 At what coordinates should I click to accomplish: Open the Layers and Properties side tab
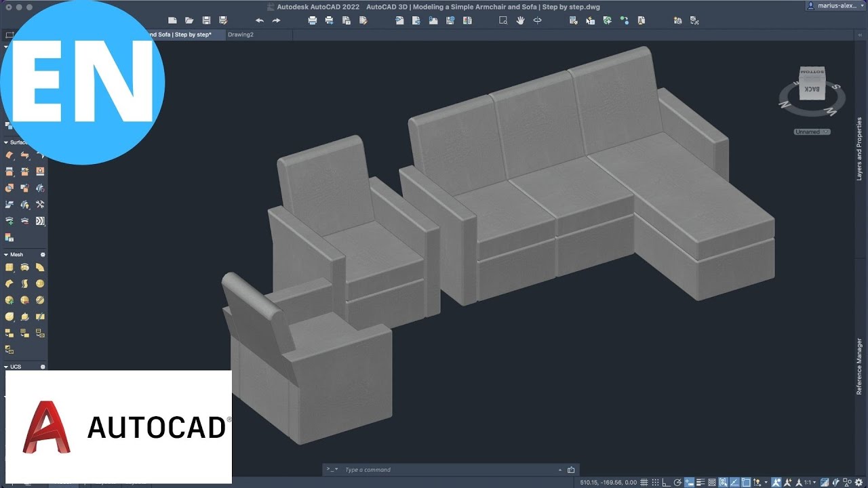click(x=860, y=148)
